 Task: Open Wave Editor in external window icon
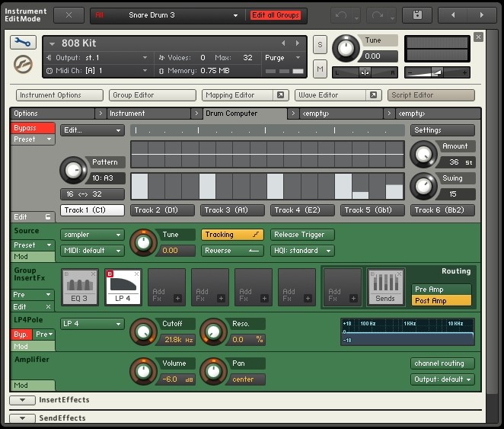(373, 95)
